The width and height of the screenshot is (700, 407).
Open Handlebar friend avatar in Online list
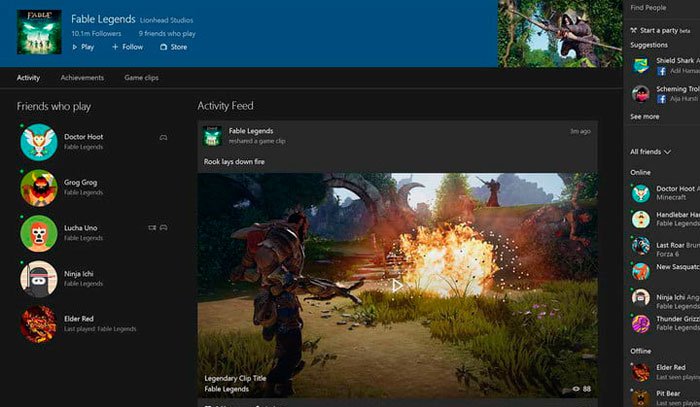click(x=641, y=219)
